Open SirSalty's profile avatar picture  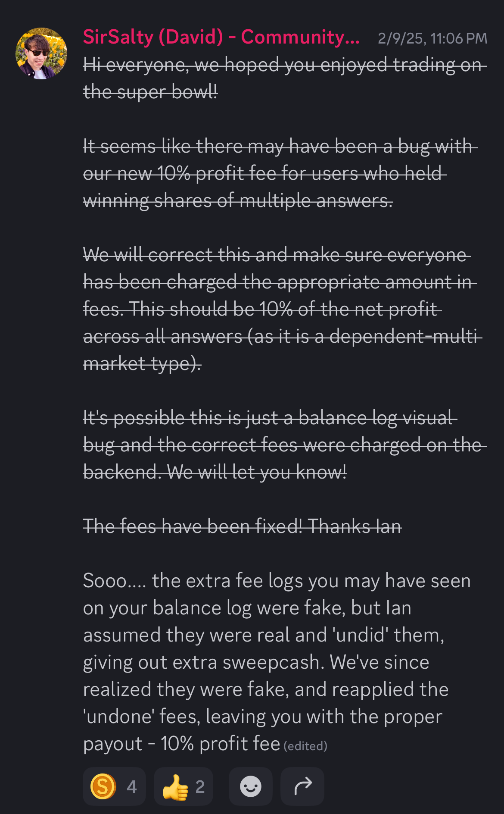coord(41,53)
